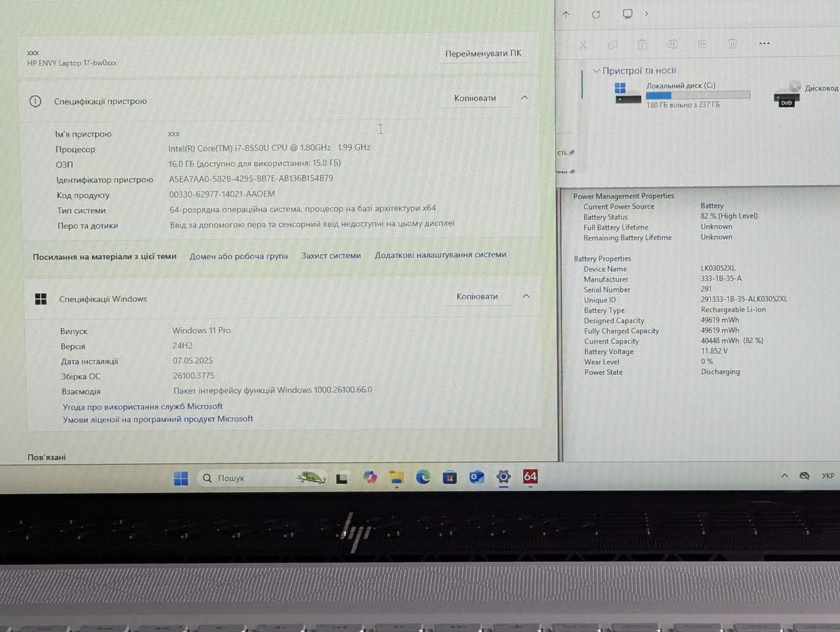Select the DVD Дисковод drive icon
The image size is (840, 632).
click(x=787, y=95)
